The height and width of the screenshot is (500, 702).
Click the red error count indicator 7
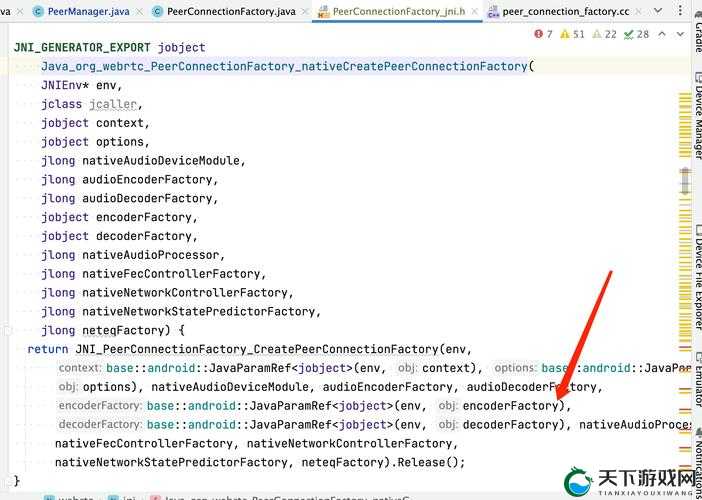point(543,34)
